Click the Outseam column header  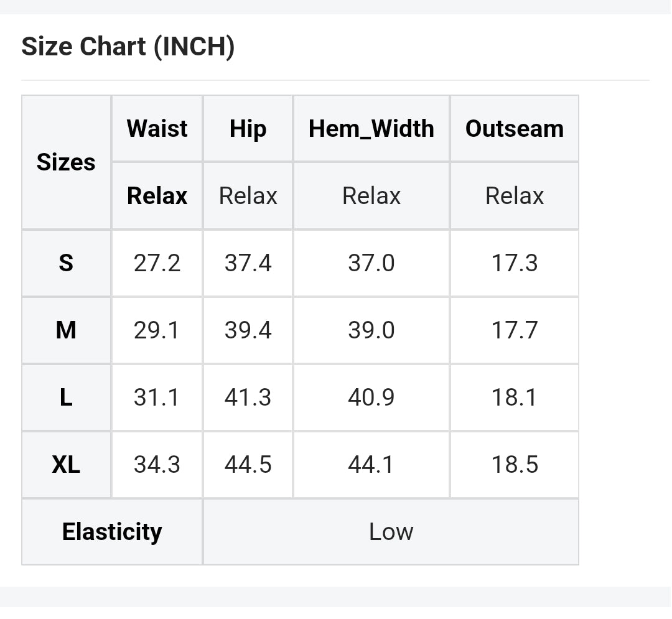[x=515, y=129]
